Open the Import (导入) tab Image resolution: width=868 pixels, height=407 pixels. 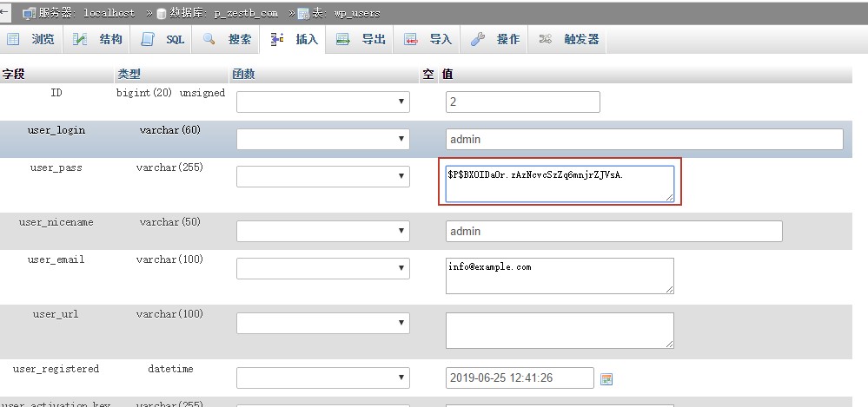tap(429, 39)
